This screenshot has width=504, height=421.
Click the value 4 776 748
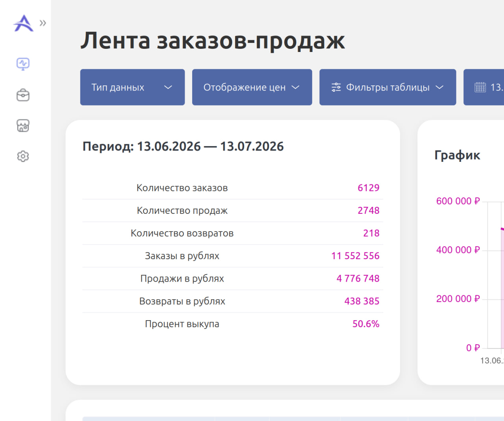pos(358,278)
